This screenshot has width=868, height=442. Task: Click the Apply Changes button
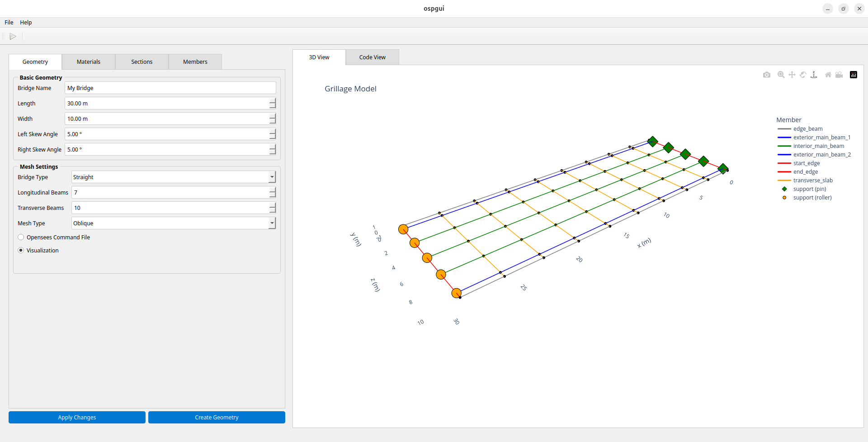click(77, 418)
